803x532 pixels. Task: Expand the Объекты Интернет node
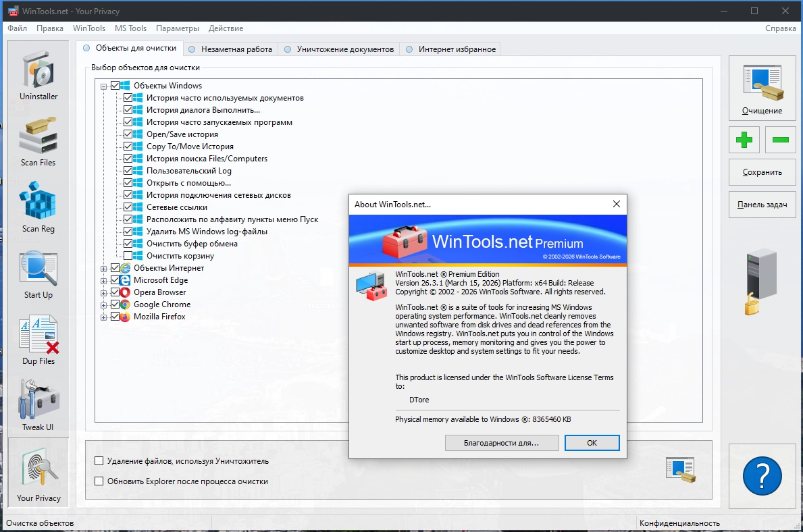point(103,268)
